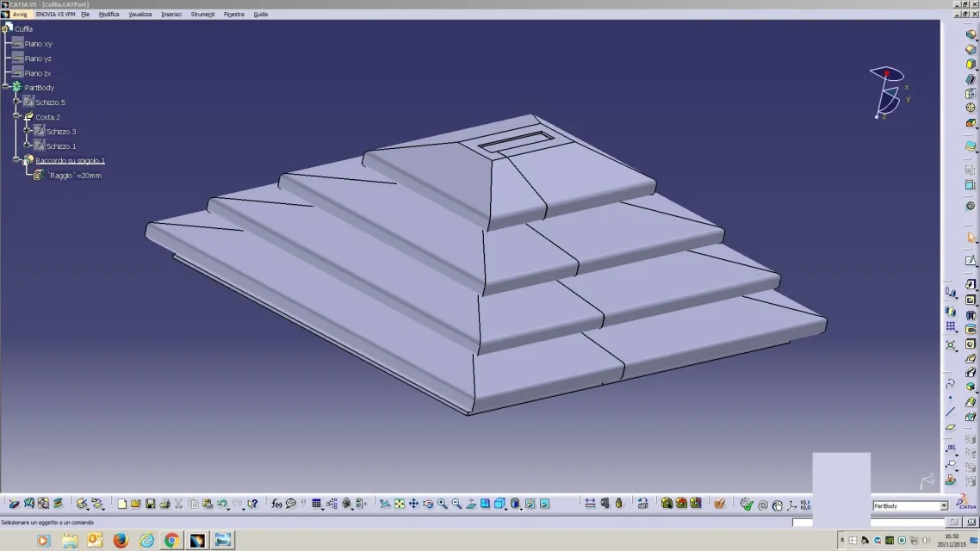
Task: Open the ENOVIA V5 VPM menu
Action: tap(55, 15)
